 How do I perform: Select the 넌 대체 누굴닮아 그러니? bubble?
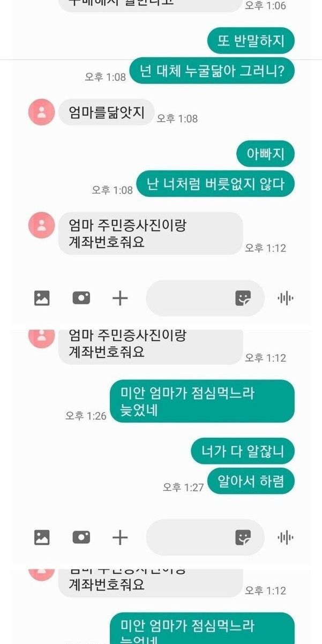212,71
